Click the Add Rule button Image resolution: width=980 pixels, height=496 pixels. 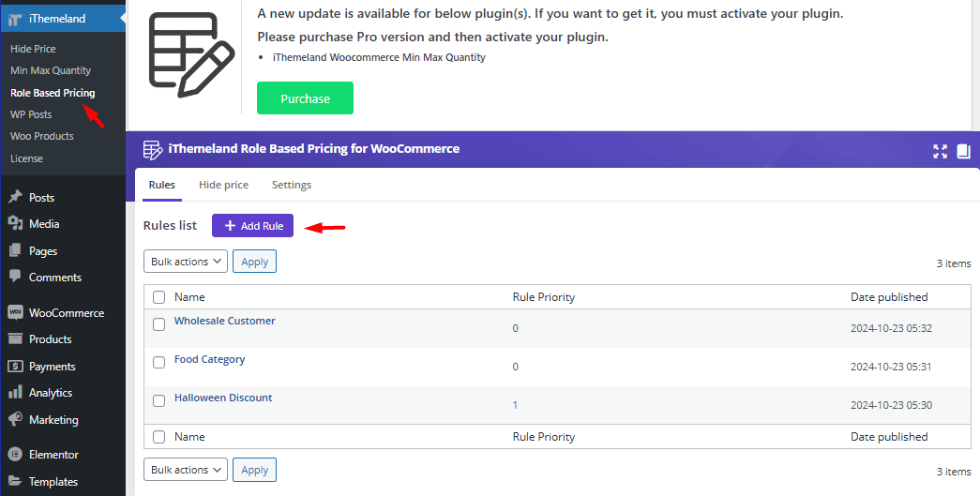(253, 226)
